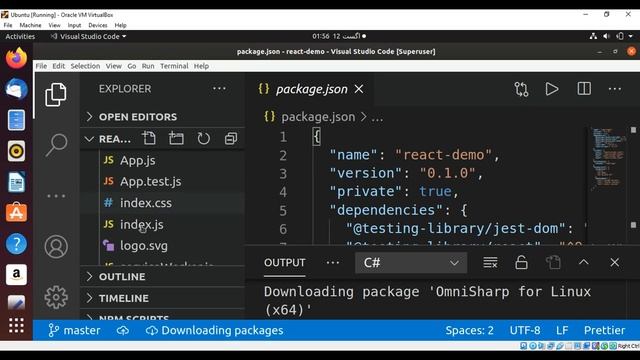Split the editor to the right

click(x=584, y=89)
